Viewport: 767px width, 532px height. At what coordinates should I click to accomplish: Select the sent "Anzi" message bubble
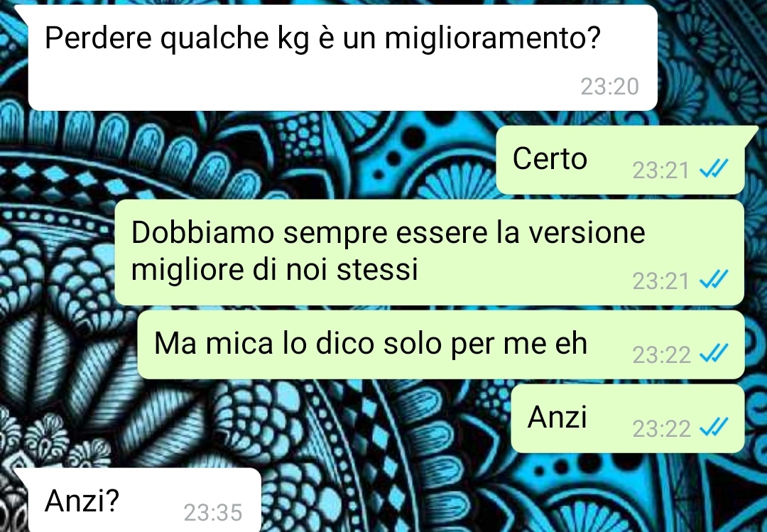pos(628,418)
